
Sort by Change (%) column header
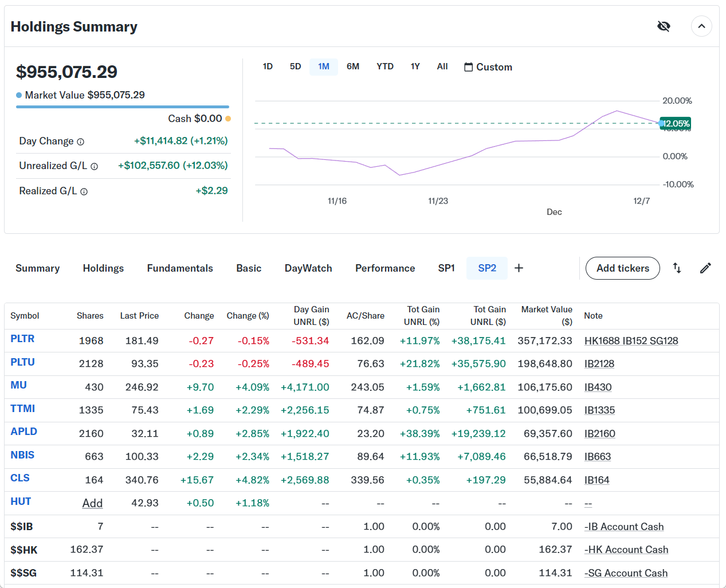[x=248, y=316]
